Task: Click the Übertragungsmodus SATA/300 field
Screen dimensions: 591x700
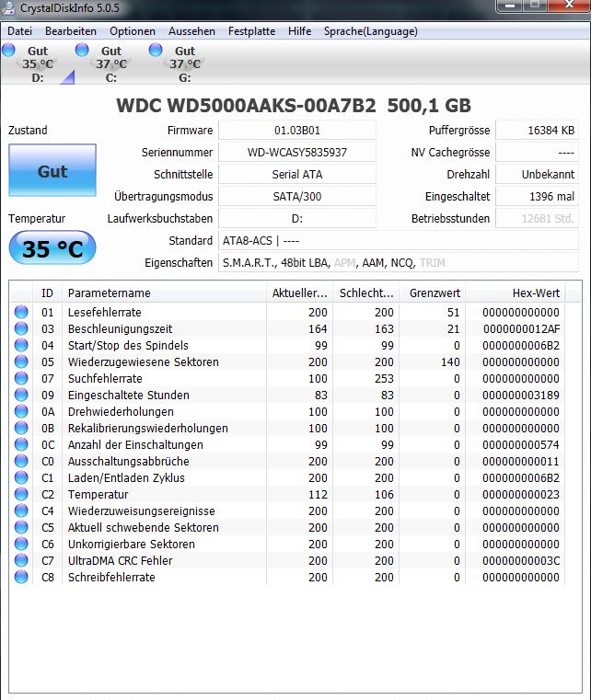Action: (297, 197)
